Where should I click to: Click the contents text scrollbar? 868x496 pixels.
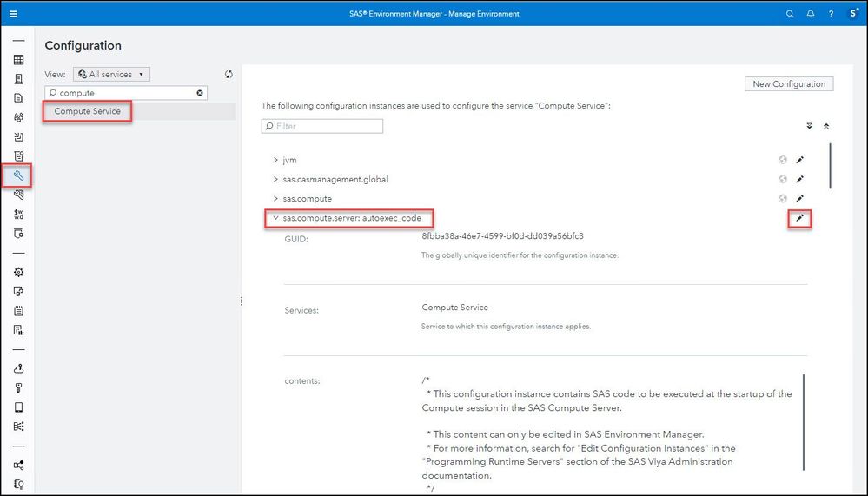[803, 420]
